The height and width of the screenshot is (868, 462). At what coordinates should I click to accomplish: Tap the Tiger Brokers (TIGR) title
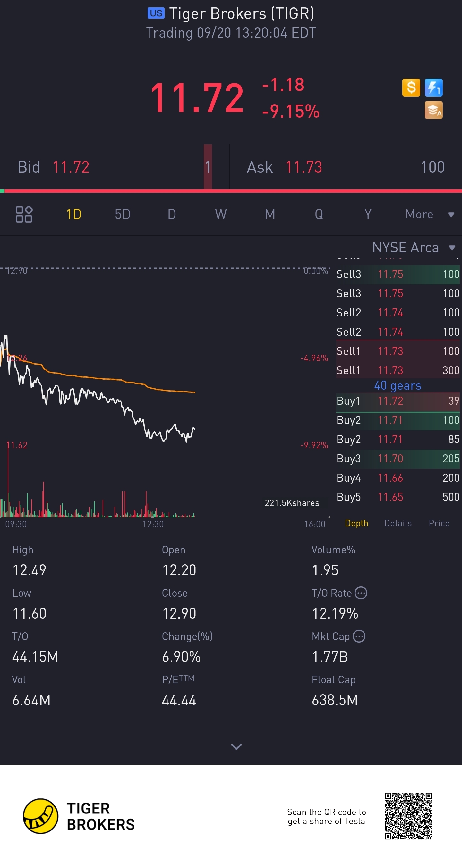point(242,13)
